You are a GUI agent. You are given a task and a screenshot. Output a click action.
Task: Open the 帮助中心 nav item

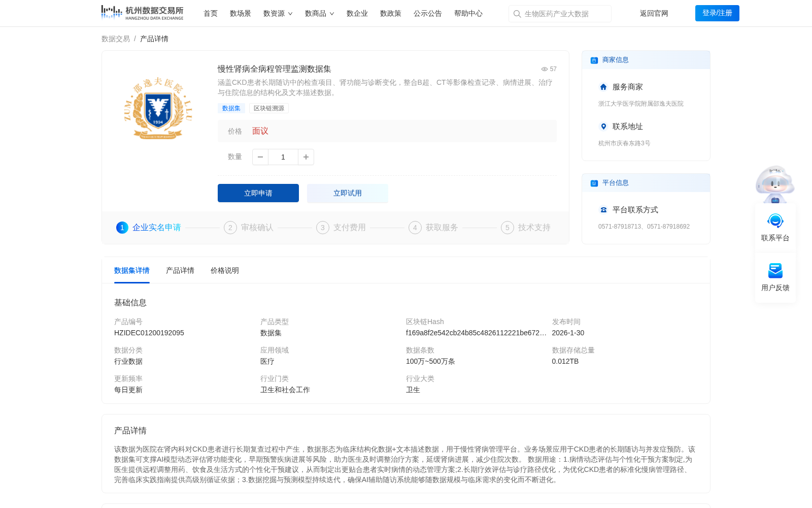point(468,14)
